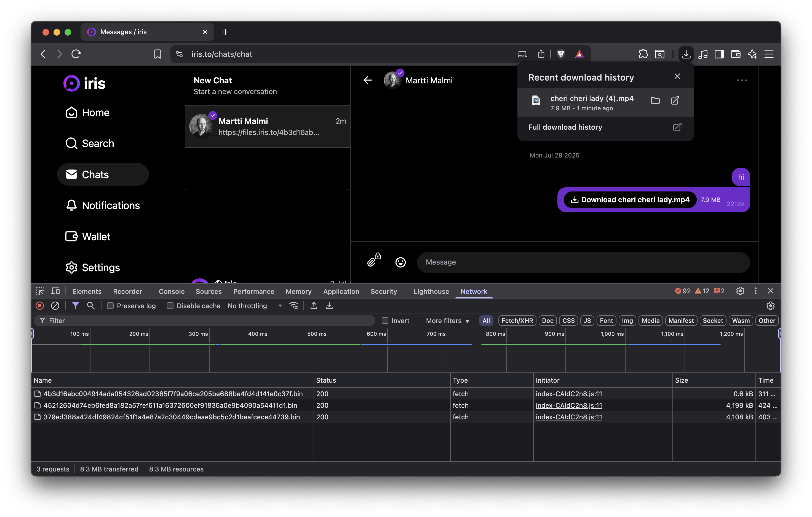Open the extensions puzzle icon
The width and height of the screenshot is (812, 517).
point(643,54)
